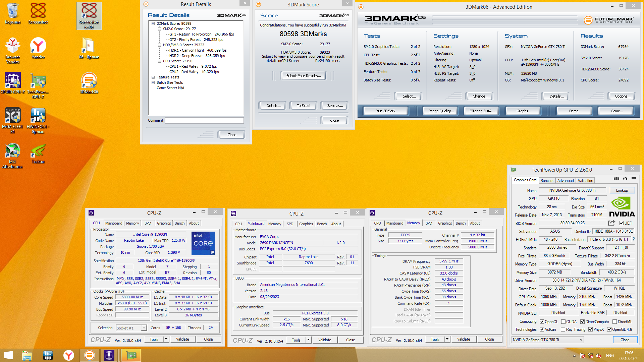Image resolution: width=644 pixels, height=362 pixels.
Task: Launch the Browser Yandex desktop icon
Action: pos(13,51)
